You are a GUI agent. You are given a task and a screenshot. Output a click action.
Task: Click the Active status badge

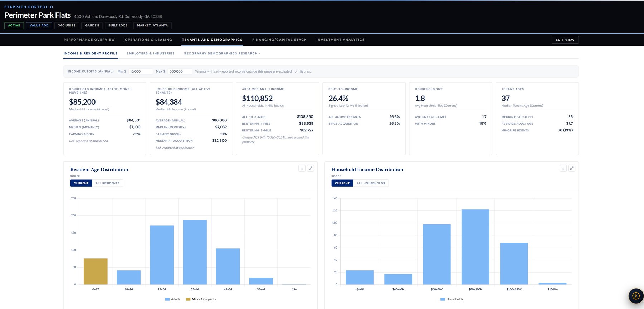click(14, 25)
